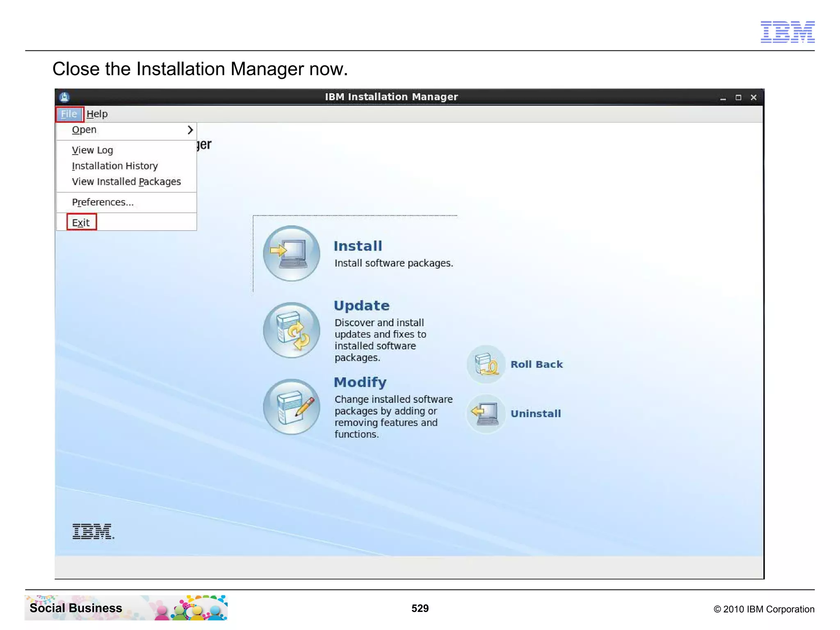This screenshot has width=840, height=630.
Task: Open Preferences... from File menu
Action: [x=126, y=202]
